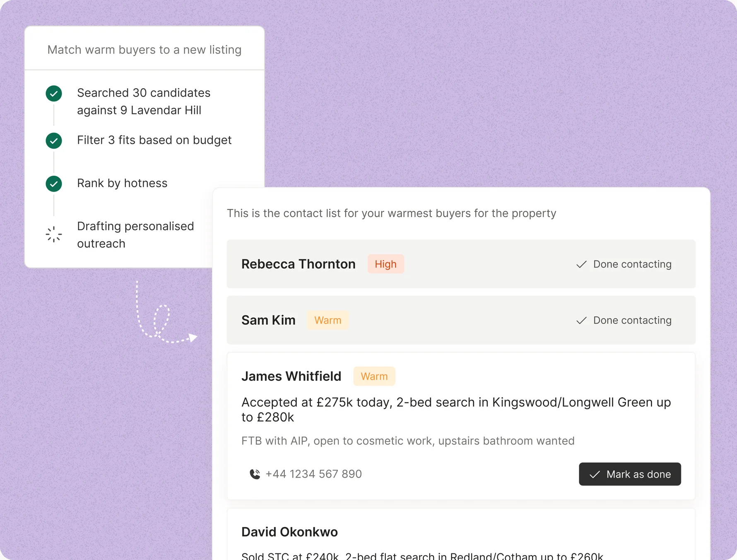Select the Warm badge next to Sam Kim
The image size is (737, 560).
[x=328, y=321]
